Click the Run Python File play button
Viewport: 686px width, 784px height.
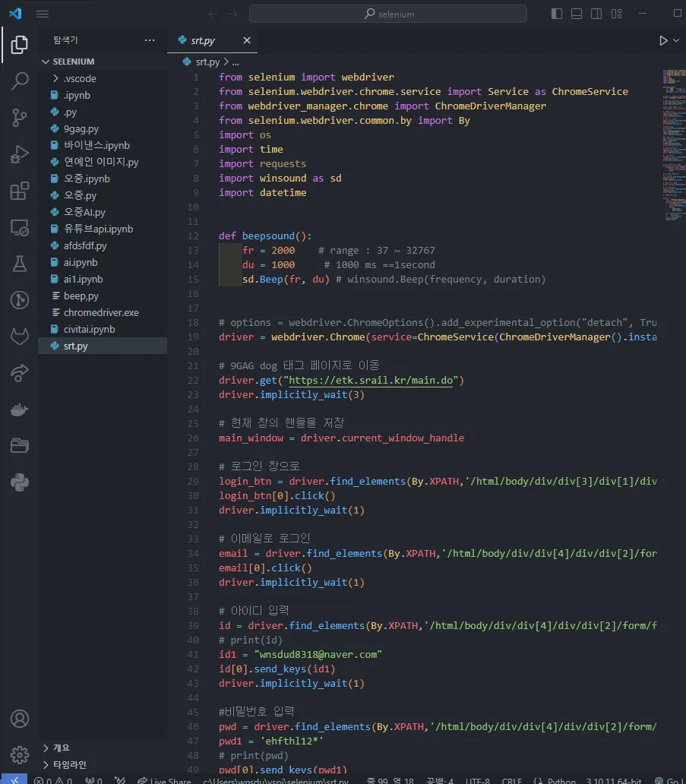tap(663, 40)
